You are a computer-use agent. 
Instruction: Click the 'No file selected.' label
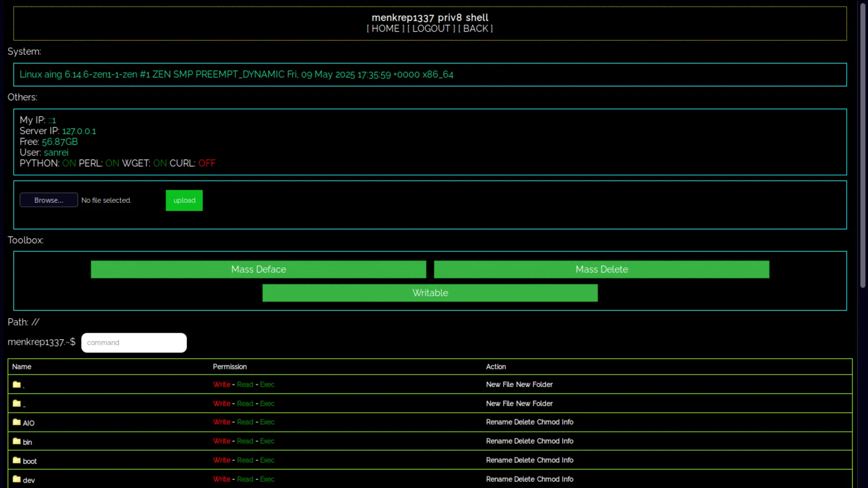[106, 200]
